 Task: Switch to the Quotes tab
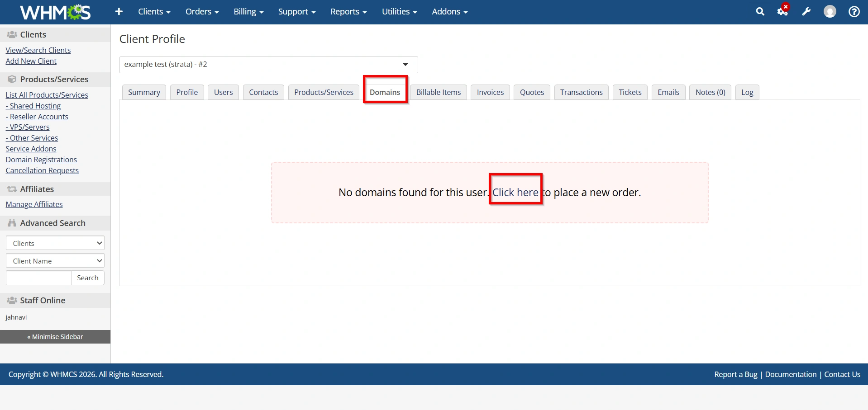point(532,92)
